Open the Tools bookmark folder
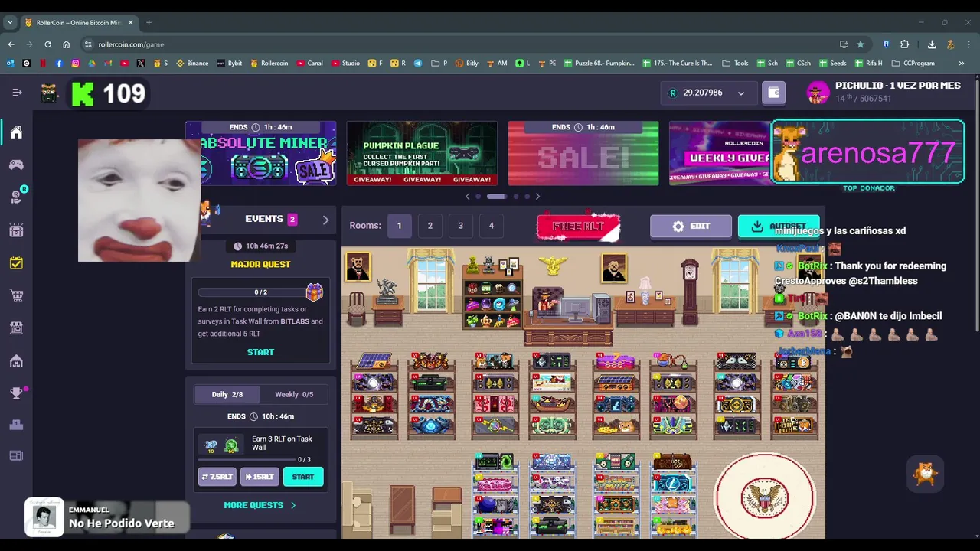980x551 pixels. click(x=735, y=64)
